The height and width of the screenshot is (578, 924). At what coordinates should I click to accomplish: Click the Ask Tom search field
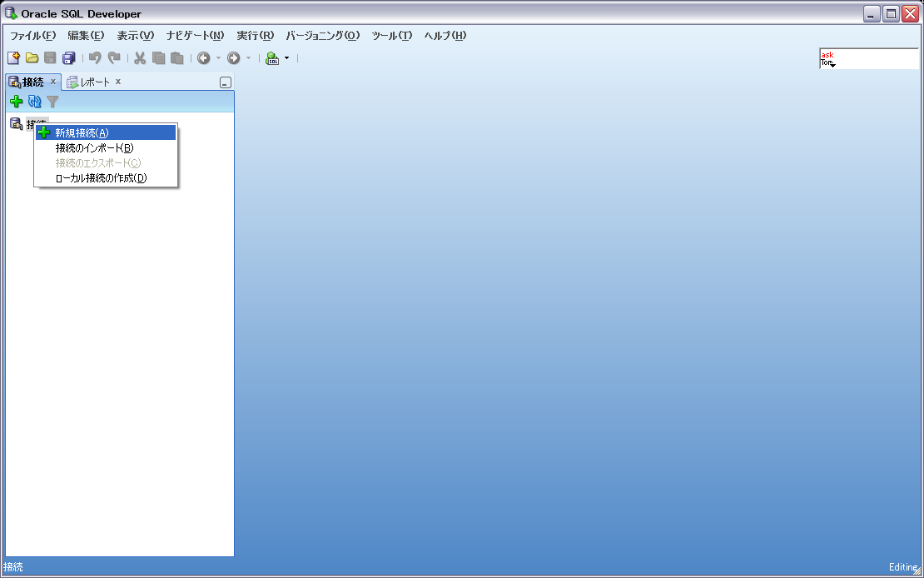[x=868, y=59]
